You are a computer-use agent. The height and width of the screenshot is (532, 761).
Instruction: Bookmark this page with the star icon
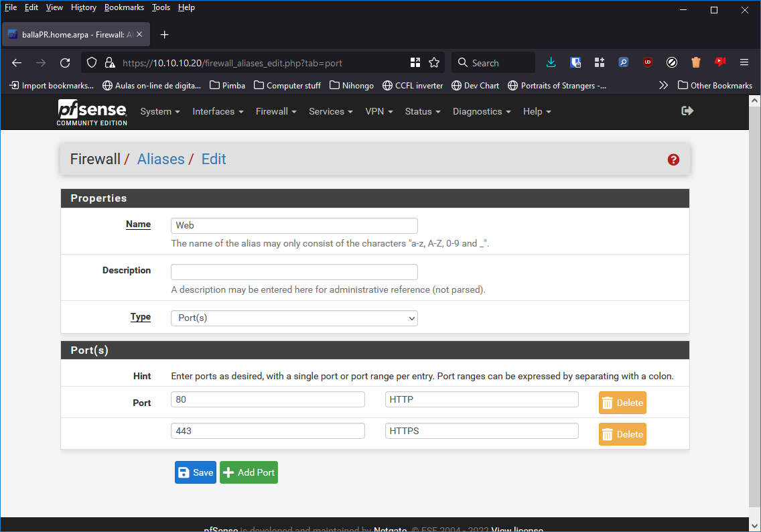click(x=434, y=62)
